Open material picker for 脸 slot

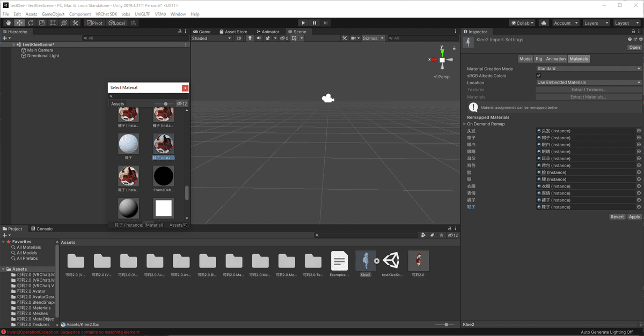click(x=639, y=173)
